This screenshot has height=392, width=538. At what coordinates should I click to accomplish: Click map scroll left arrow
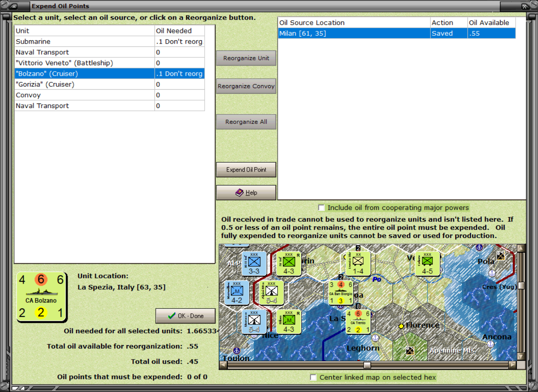[x=223, y=365]
